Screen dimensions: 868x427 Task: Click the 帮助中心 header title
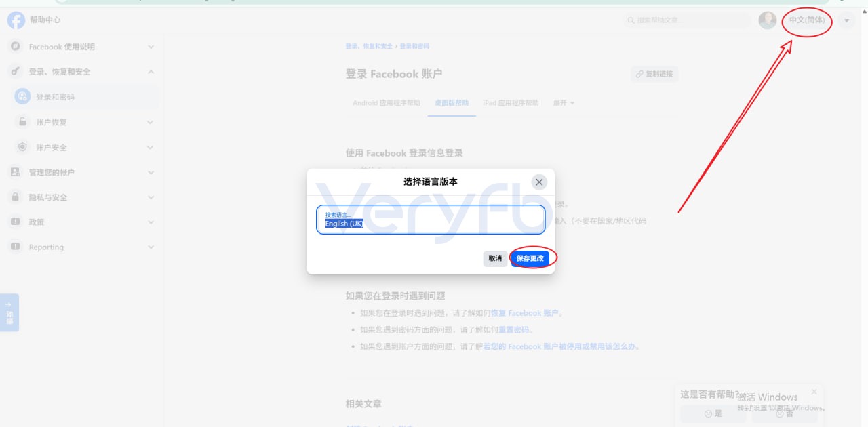coord(45,20)
